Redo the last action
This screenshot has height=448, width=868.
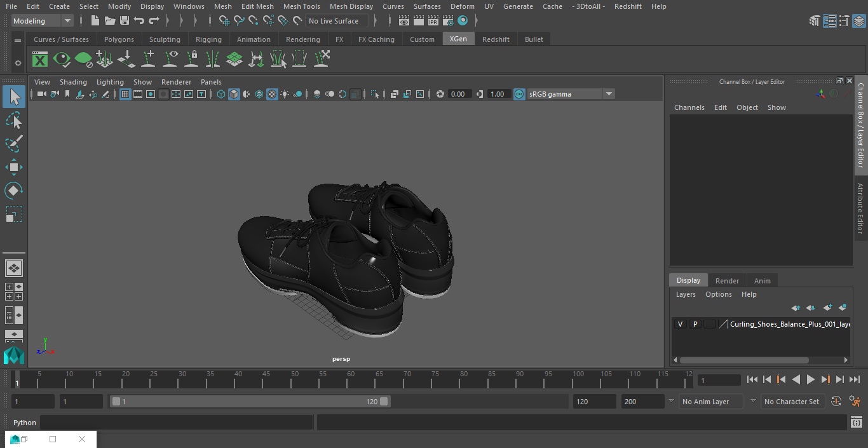(154, 21)
